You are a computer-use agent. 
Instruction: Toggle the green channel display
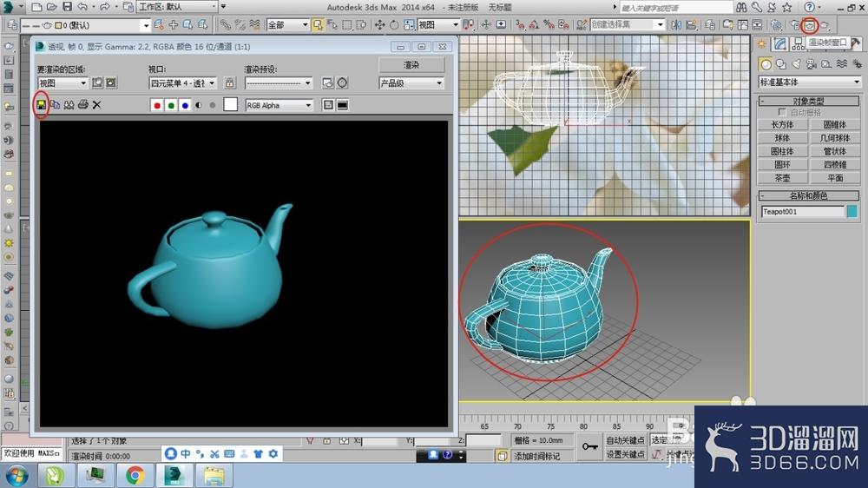(171, 105)
